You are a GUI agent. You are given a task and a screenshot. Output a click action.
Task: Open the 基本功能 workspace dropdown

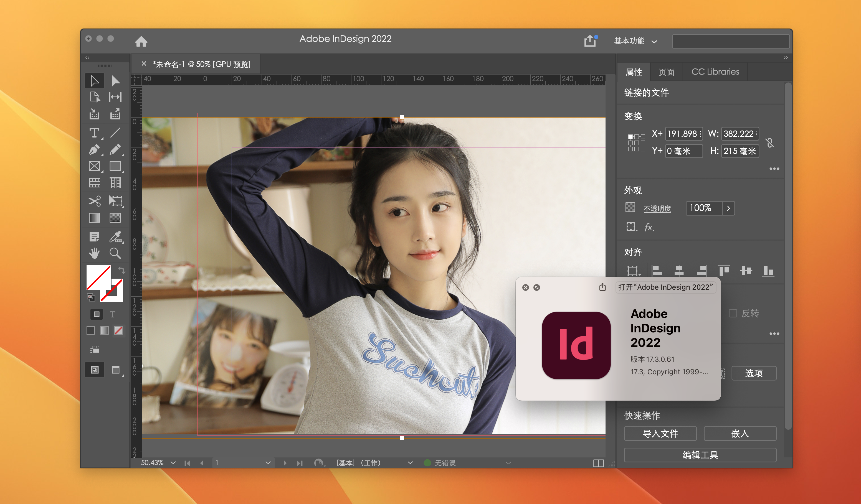point(635,41)
